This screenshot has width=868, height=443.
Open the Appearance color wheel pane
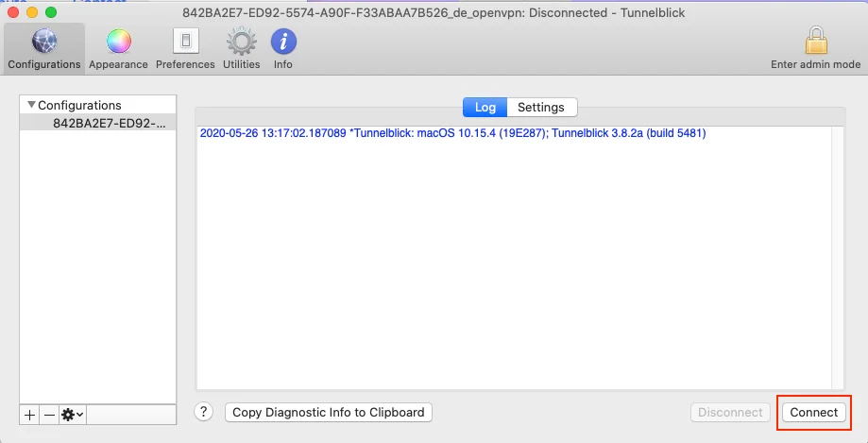tap(118, 48)
